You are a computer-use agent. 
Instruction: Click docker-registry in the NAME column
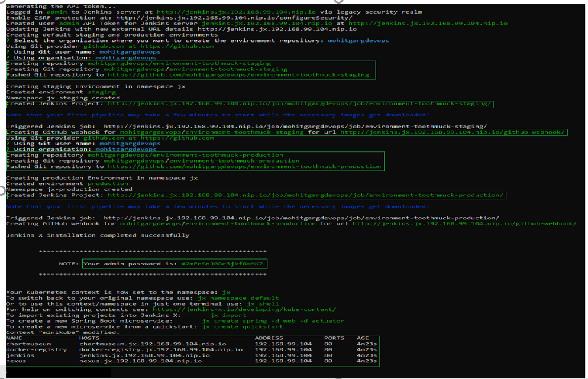pyautogui.click(x=36, y=349)
